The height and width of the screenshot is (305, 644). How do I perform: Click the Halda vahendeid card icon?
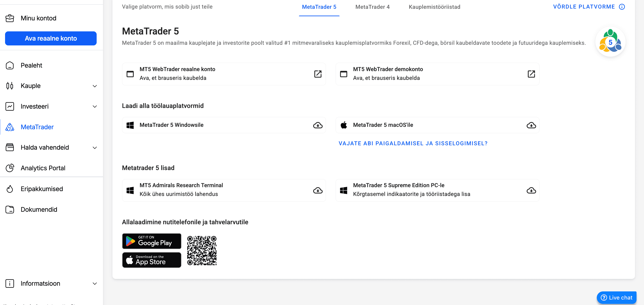point(10,148)
